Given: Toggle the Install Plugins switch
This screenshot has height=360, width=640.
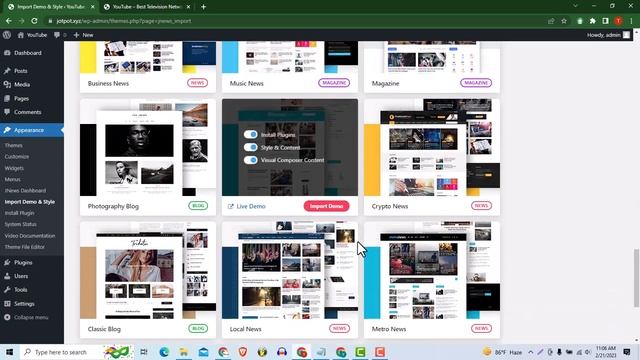Looking at the screenshot, I should pos(251,134).
